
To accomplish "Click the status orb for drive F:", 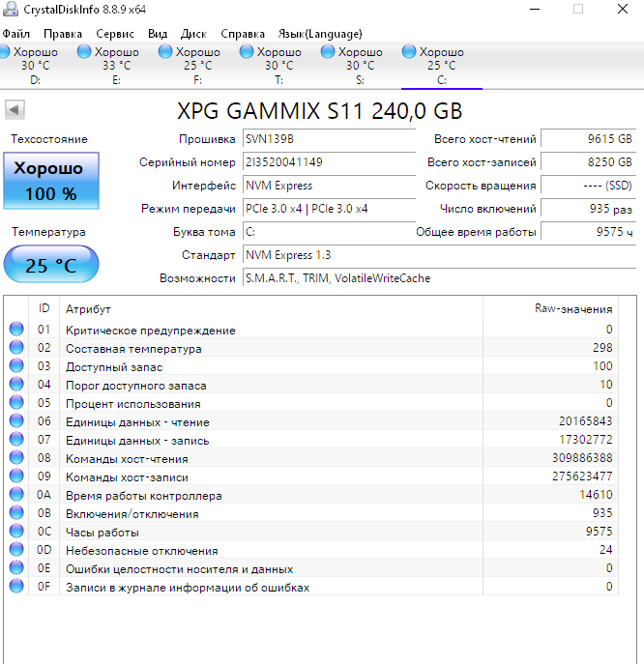I will (165, 51).
